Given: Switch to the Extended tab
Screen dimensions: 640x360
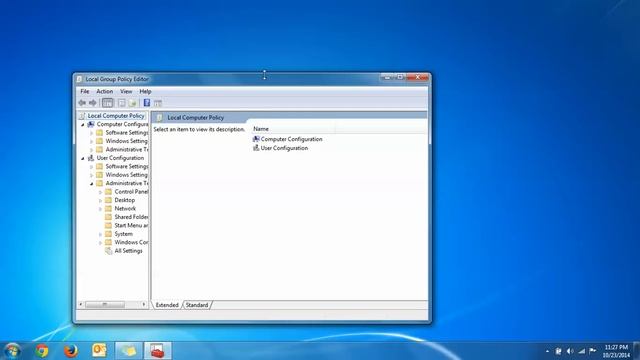Looking at the screenshot, I should pos(167,305).
